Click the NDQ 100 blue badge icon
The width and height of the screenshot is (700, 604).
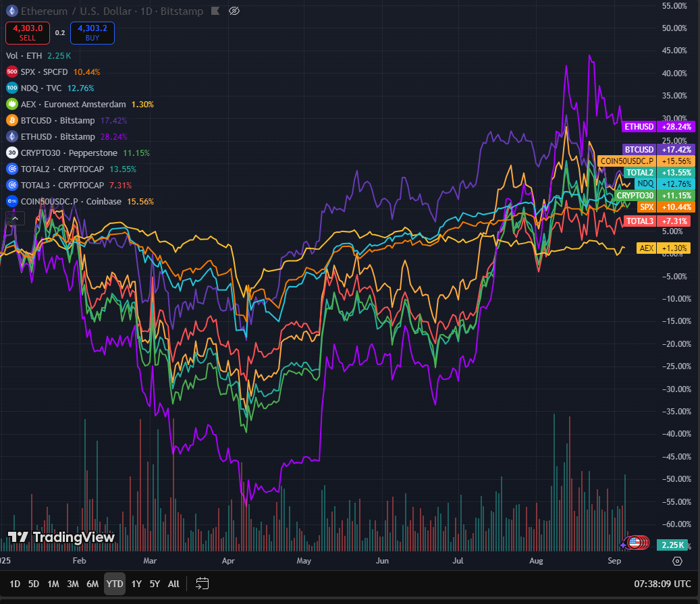tap(12, 88)
